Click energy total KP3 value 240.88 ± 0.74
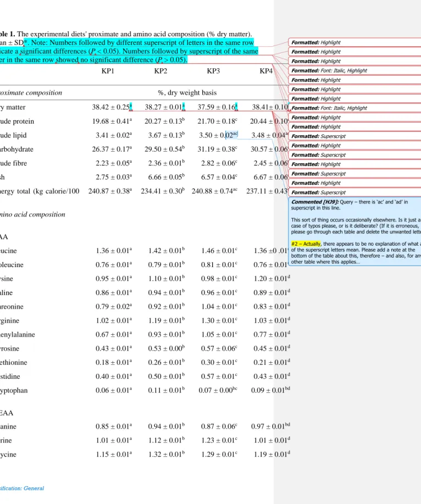 tap(215, 191)
